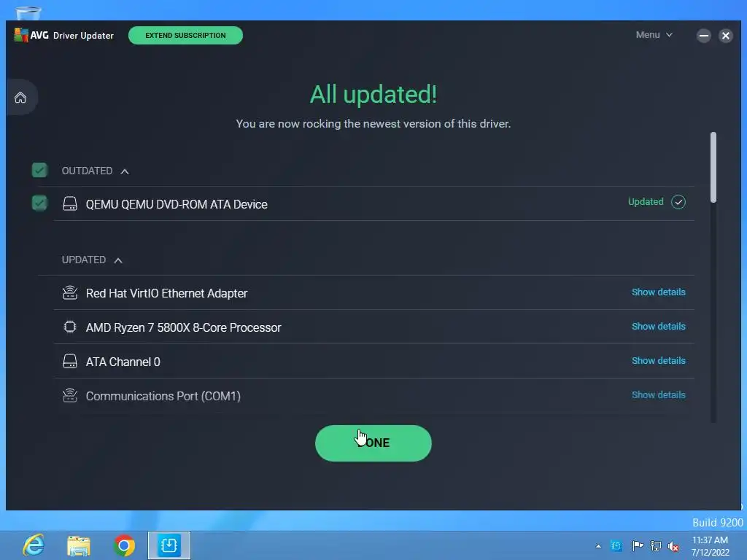Select Red Hat VirtIO Ethernet Adapter text

[167, 293]
